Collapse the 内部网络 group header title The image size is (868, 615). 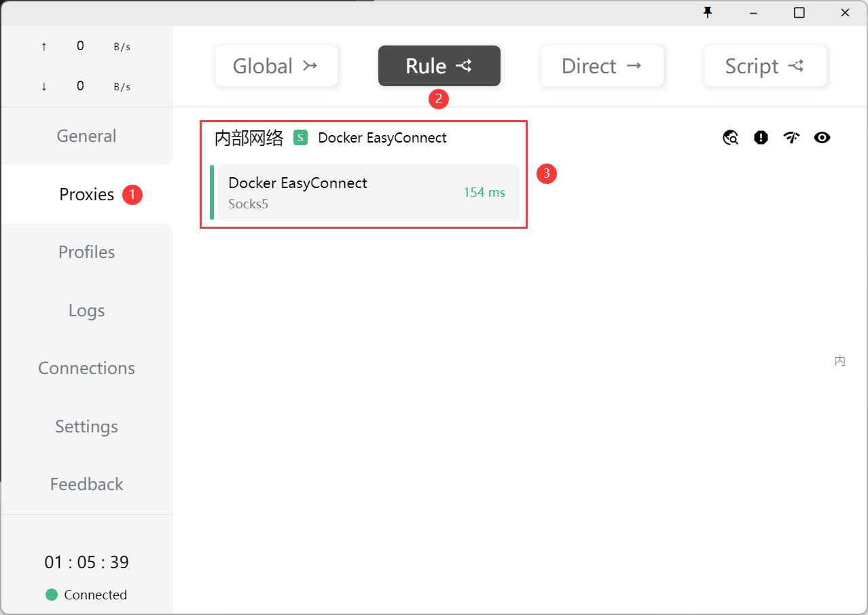249,138
